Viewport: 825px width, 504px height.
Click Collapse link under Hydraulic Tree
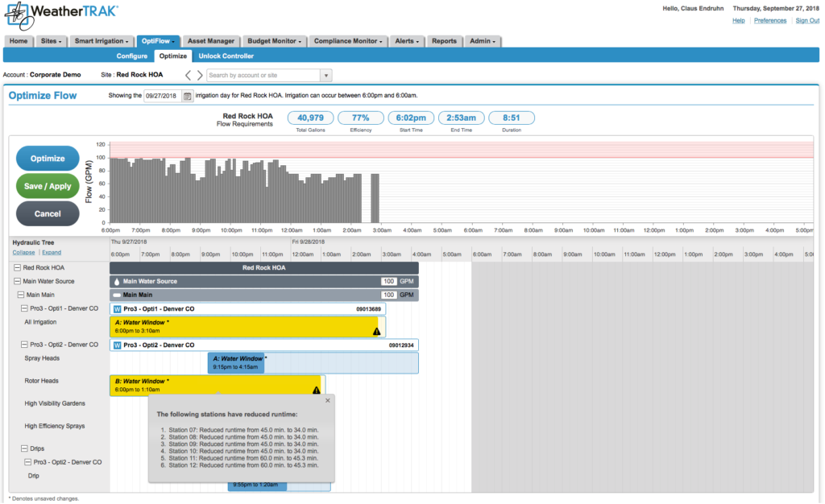(x=23, y=252)
